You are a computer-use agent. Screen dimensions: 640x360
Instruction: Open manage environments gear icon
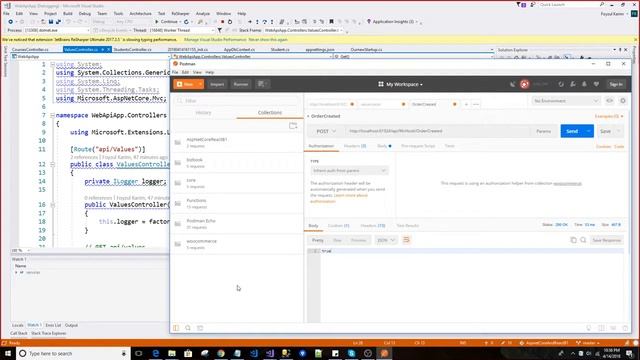click(623, 100)
